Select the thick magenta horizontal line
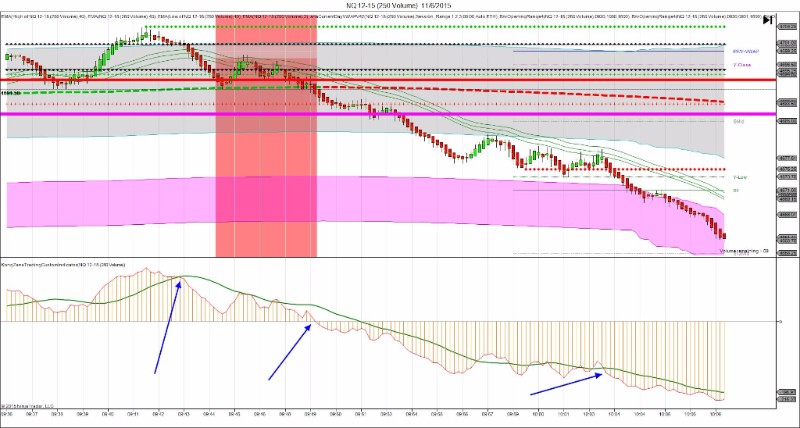 388,114
